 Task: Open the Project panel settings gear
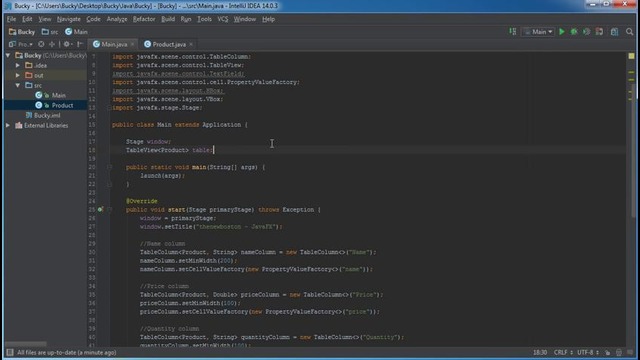pyautogui.click(x=67, y=44)
